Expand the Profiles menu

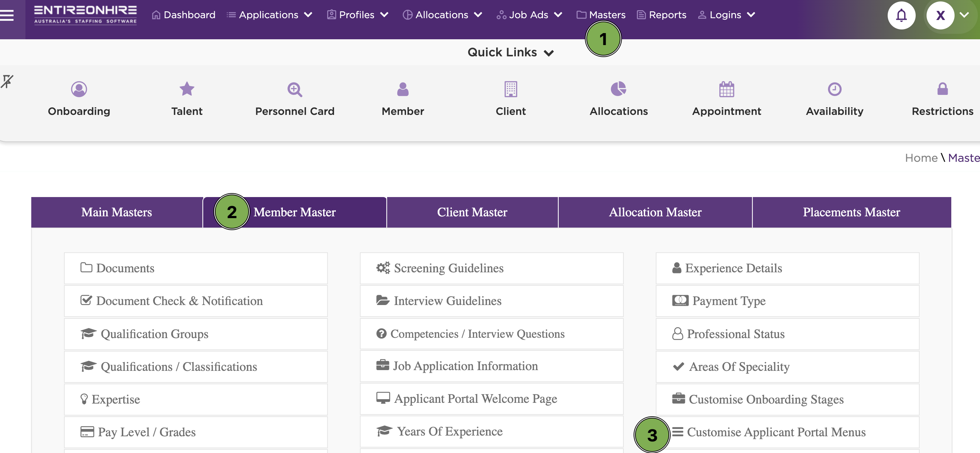coord(358,15)
